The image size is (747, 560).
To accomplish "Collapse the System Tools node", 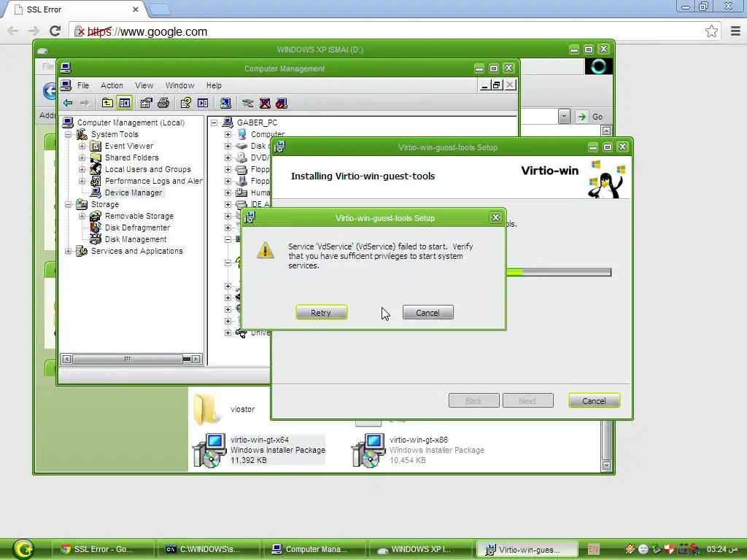I will tap(69, 134).
